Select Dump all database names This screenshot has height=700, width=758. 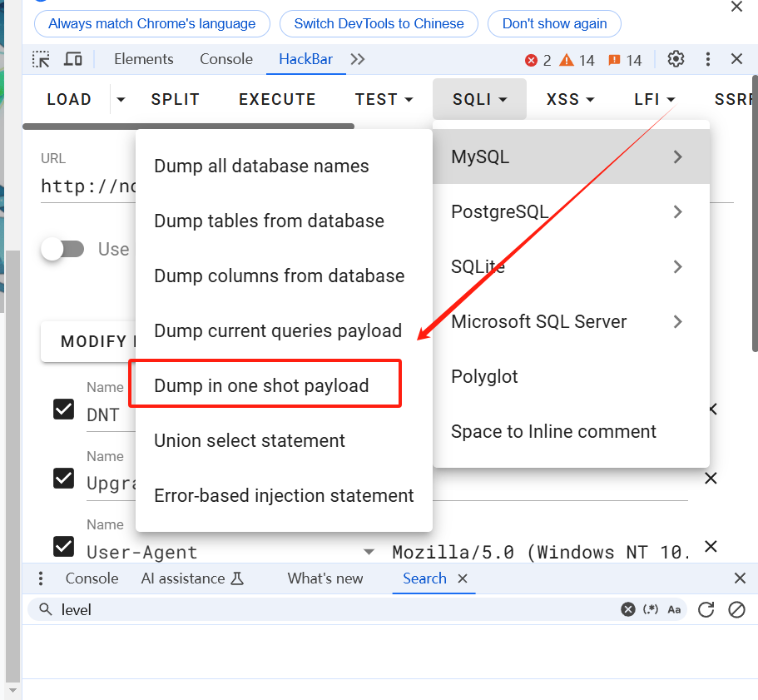click(285, 166)
